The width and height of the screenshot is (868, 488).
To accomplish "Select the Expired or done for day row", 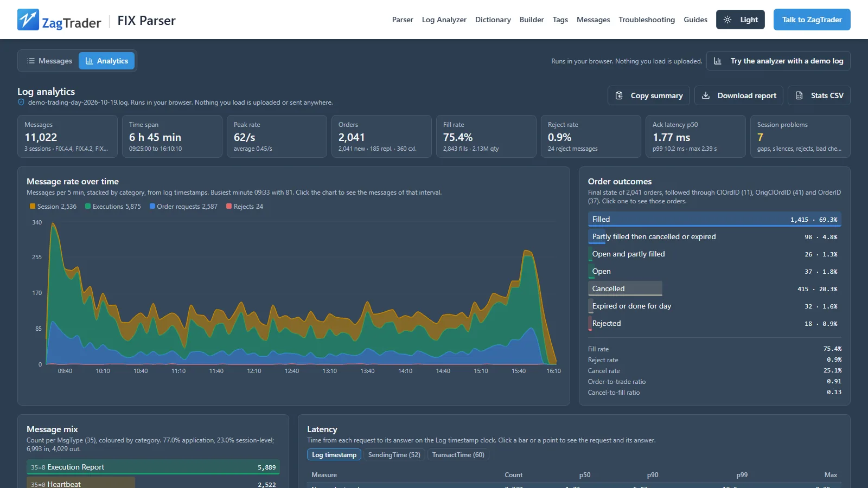I will coord(714,306).
